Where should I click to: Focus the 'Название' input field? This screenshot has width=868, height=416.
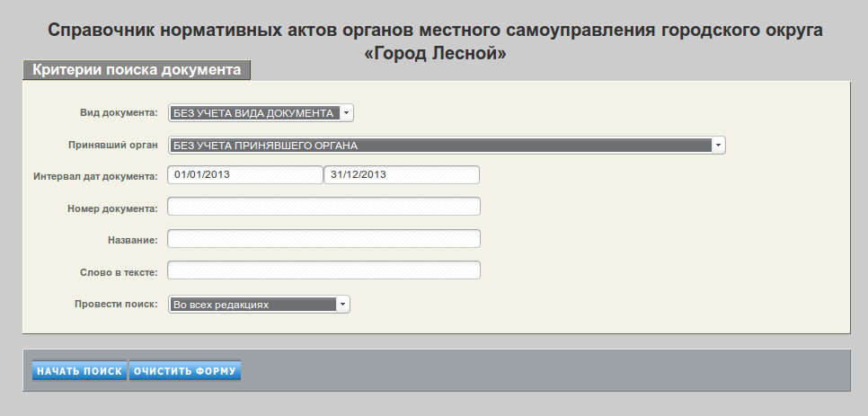(x=323, y=238)
